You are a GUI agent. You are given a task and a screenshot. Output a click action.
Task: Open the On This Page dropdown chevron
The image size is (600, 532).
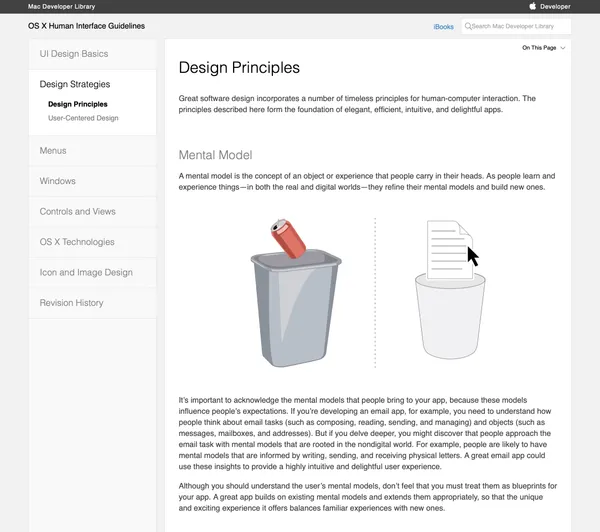(562, 48)
